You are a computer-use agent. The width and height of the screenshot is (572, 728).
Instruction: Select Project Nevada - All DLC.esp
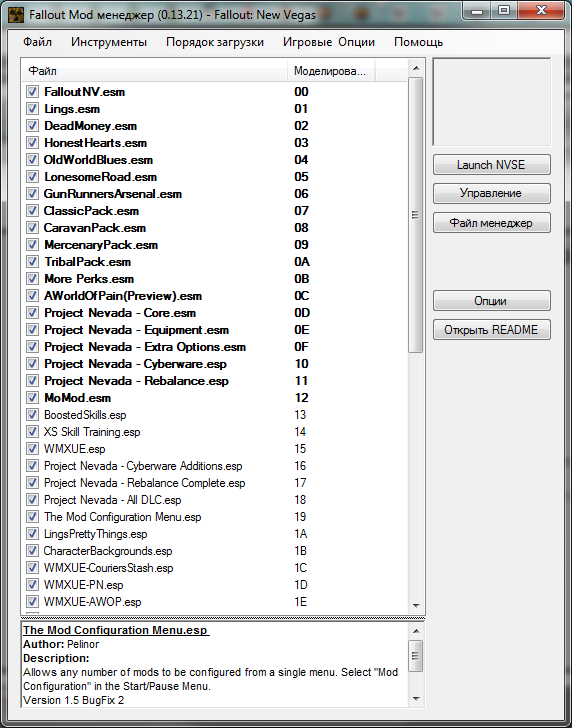point(214,500)
